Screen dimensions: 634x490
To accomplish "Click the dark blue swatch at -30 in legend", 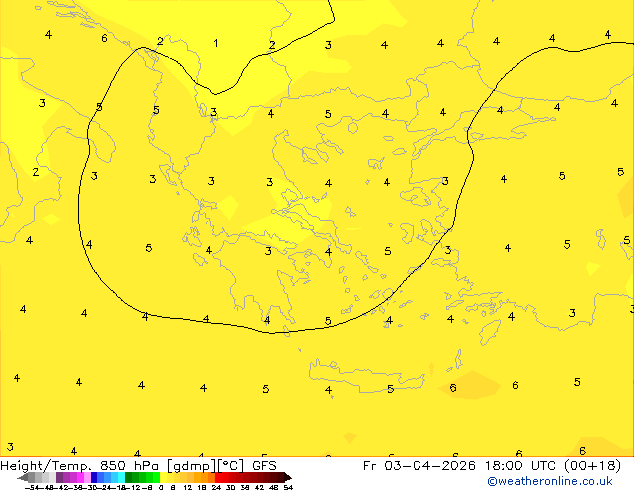I will click(x=94, y=477).
